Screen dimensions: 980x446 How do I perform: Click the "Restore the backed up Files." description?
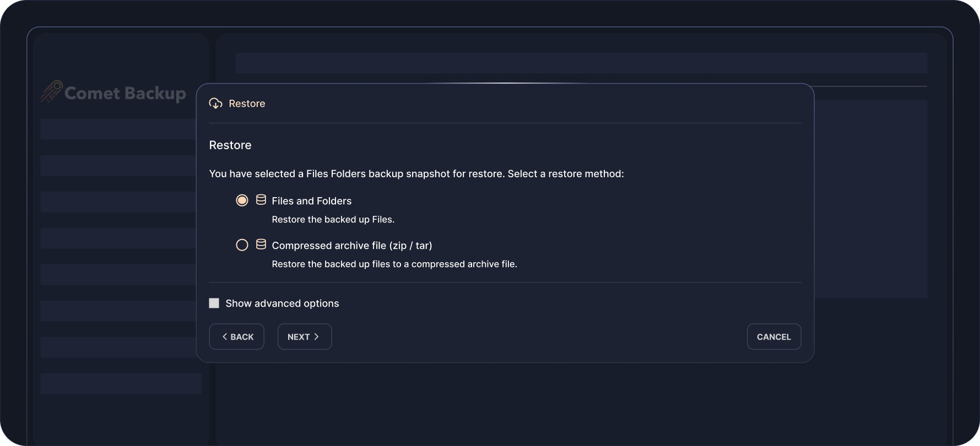(333, 220)
